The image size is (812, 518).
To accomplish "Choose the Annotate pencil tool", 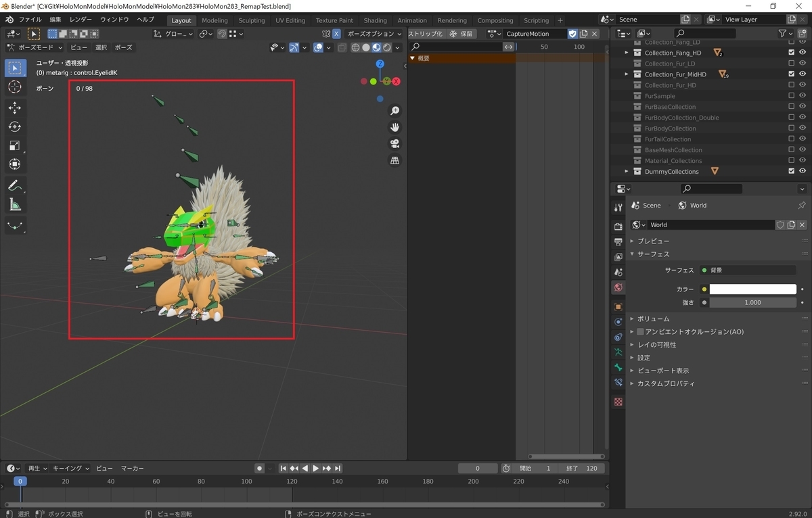I will (x=16, y=185).
